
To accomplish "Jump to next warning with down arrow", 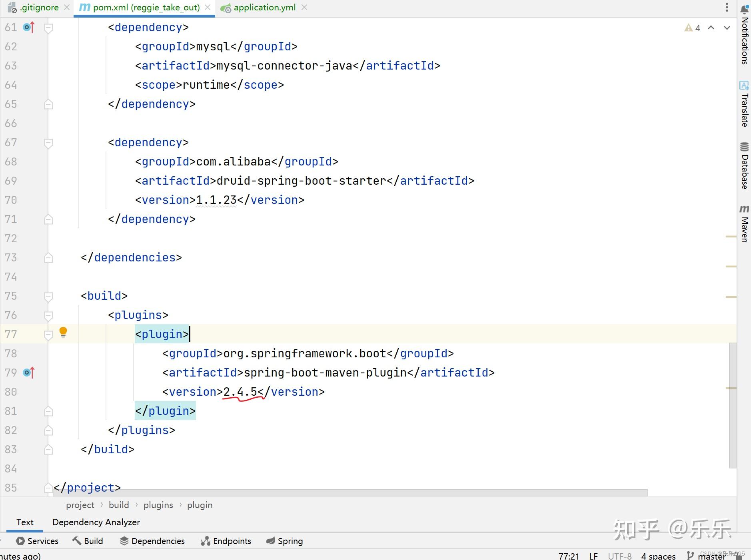I will (x=727, y=28).
